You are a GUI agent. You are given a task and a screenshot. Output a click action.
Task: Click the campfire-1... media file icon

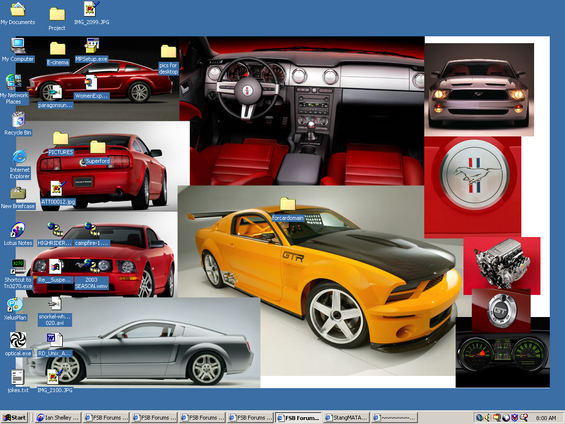[92, 234]
